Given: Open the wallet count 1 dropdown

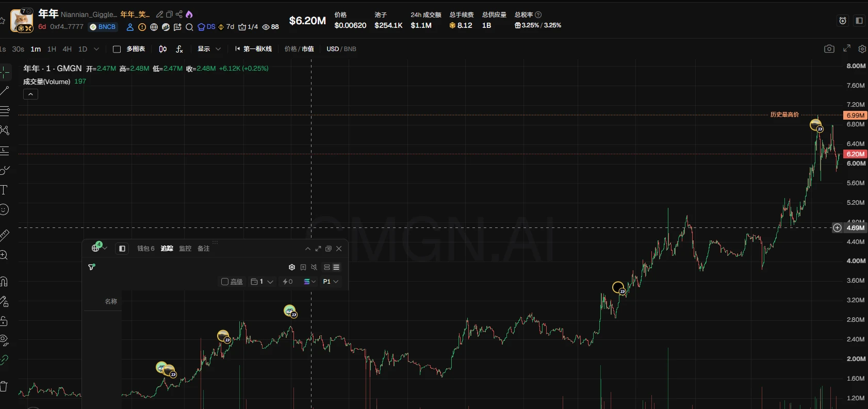Looking at the screenshot, I should pos(262,282).
